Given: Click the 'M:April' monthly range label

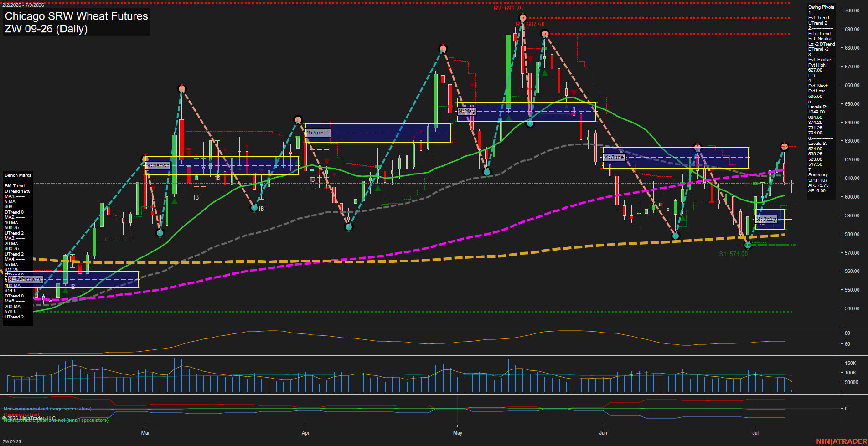Looking at the screenshot, I should [x=318, y=133].
